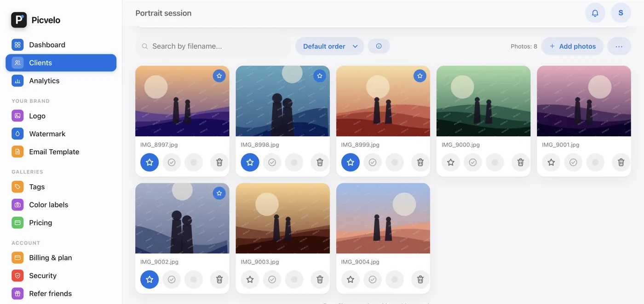
Task: Click the checkmark icon on IMG_9003.jpg
Action: (272, 279)
